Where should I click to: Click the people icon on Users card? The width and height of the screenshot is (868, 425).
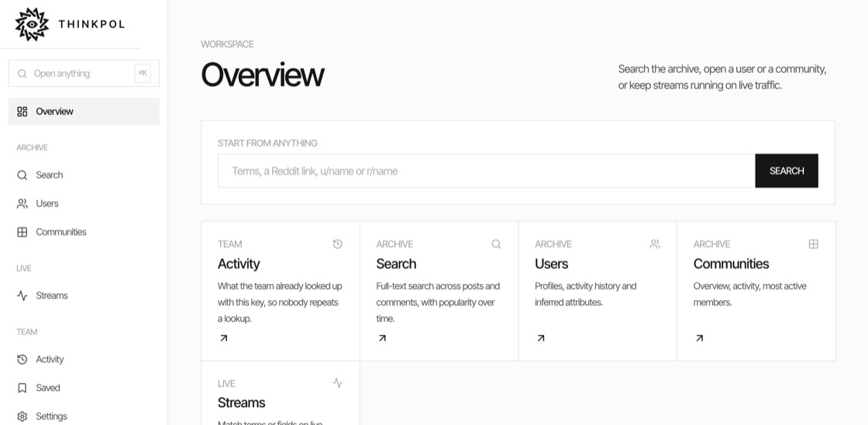click(x=655, y=244)
